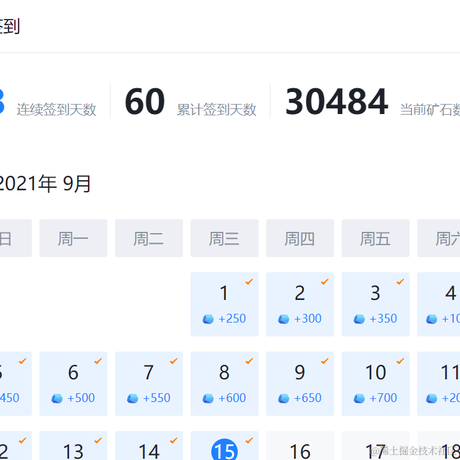Click the ore icon beside +650
460x460 pixels.
284,398
